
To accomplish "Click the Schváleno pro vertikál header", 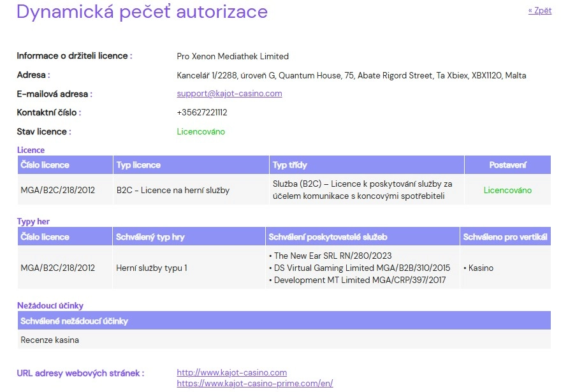I will (506, 237).
